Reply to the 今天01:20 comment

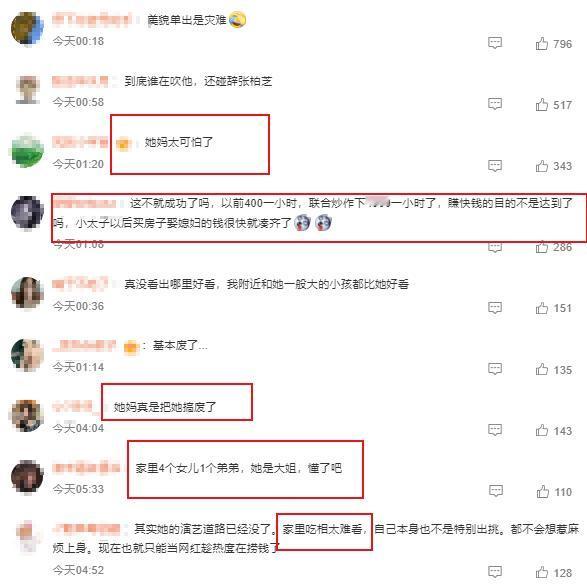(x=495, y=165)
